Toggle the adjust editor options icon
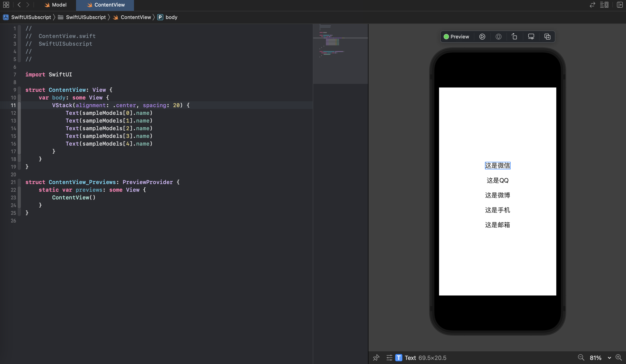The height and width of the screenshot is (364, 626). [604, 5]
